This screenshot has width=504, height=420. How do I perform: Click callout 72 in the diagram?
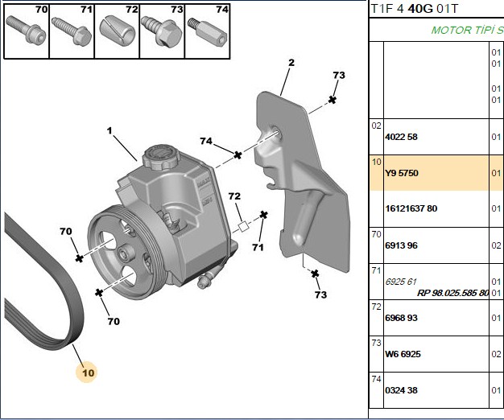[234, 196]
